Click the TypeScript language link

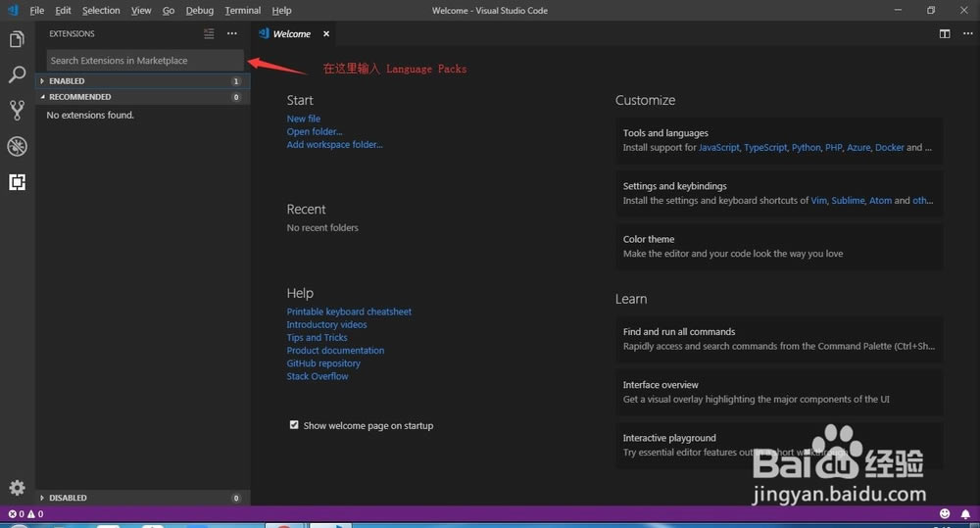(x=765, y=148)
